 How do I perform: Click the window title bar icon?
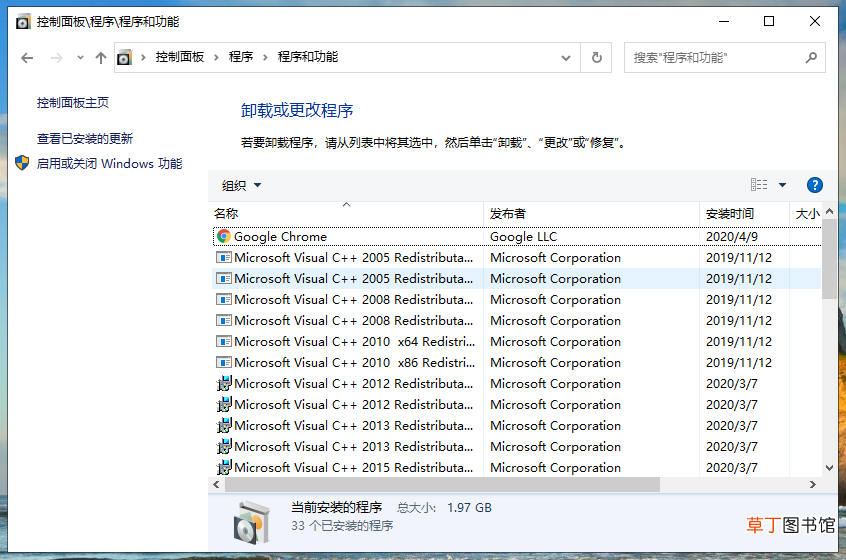[x=23, y=22]
